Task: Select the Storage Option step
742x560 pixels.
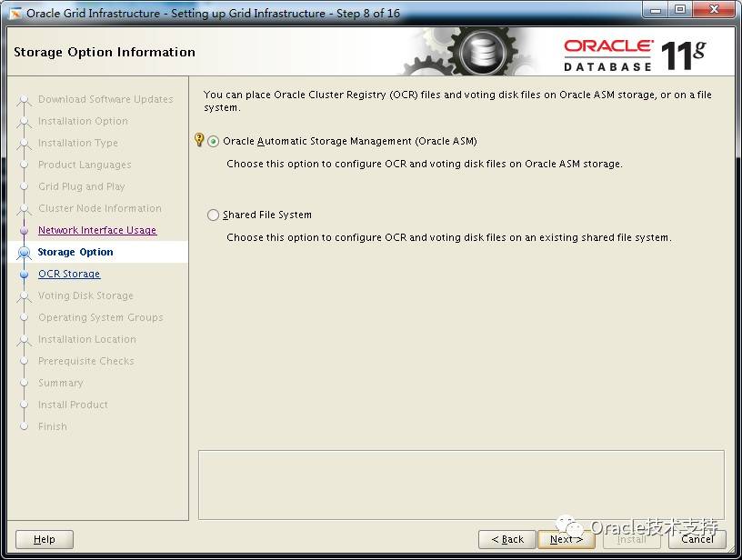Action: coord(75,252)
